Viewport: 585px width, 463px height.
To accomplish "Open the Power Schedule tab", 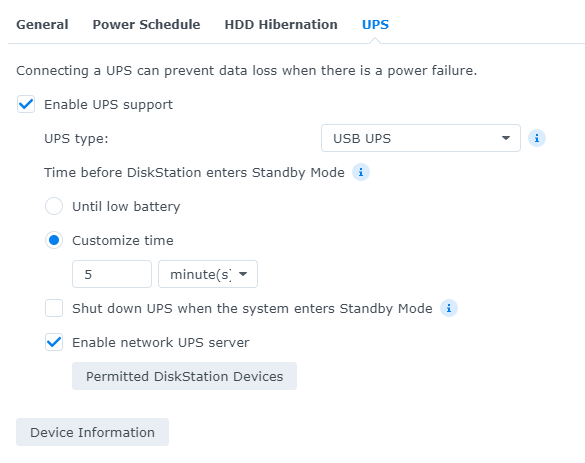I will pyautogui.click(x=146, y=25).
